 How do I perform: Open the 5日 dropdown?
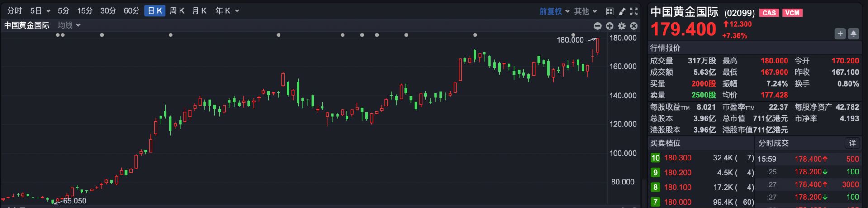40,10
